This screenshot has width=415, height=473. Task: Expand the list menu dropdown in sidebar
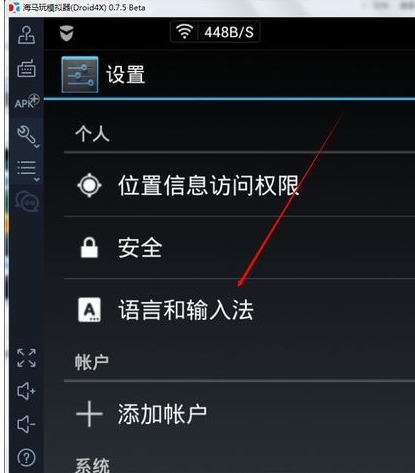pyautogui.click(x=28, y=170)
